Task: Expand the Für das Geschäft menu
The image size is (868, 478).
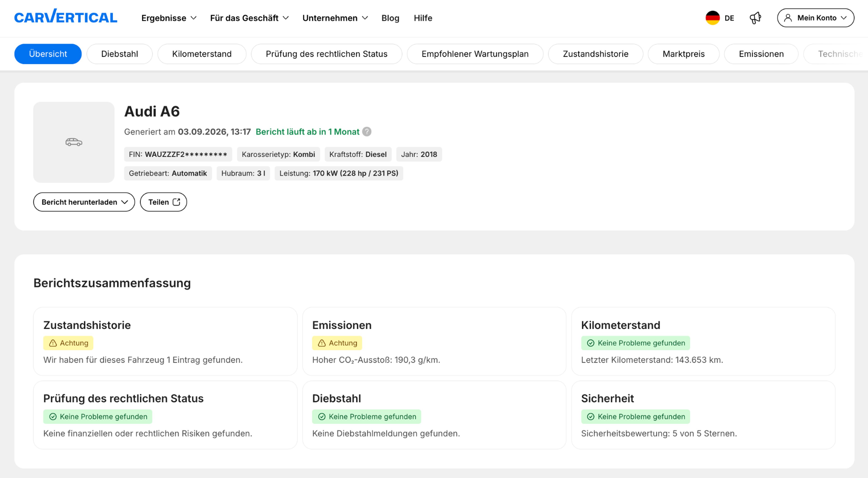Action: (x=249, y=18)
